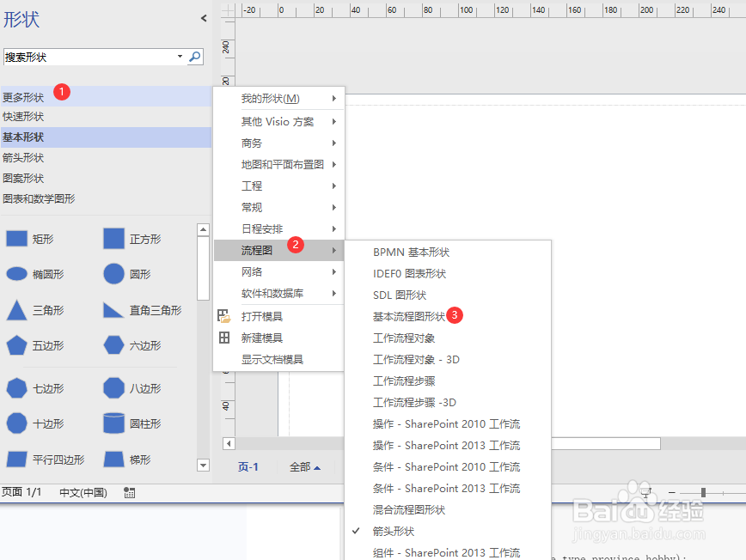Image resolution: width=746 pixels, height=560 pixels.
Task: Click the canvas horizontal scroll-left arrow
Action: pyautogui.click(x=229, y=443)
